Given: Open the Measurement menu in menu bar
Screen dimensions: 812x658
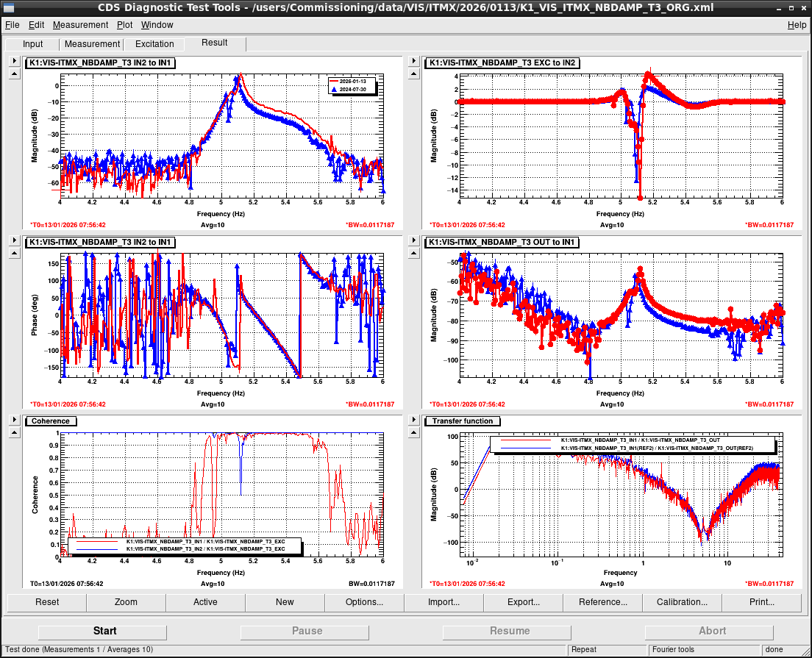Looking at the screenshot, I should [x=80, y=25].
